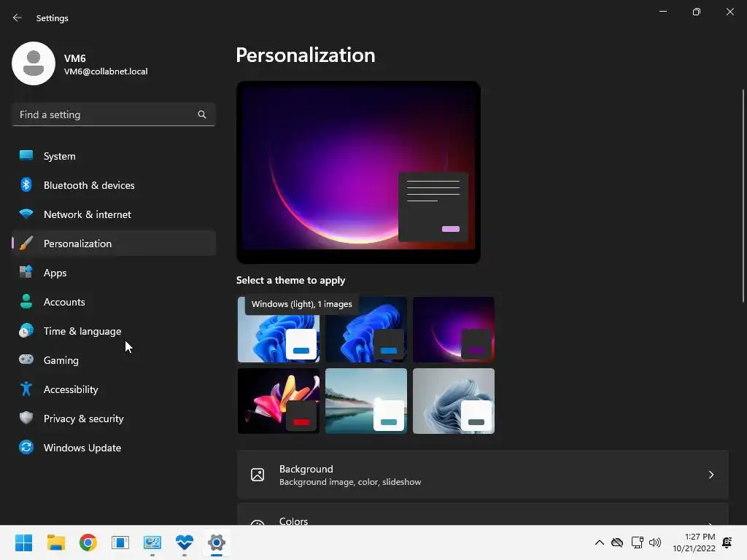
Task: Click the search magnifier icon
Action: (x=202, y=114)
